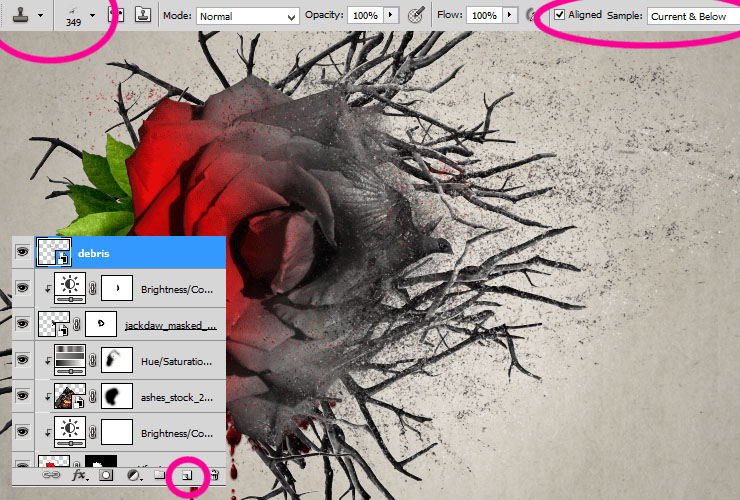Uncheck the Aligned checkbox
This screenshot has width=740, height=500.
click(560, 15)
